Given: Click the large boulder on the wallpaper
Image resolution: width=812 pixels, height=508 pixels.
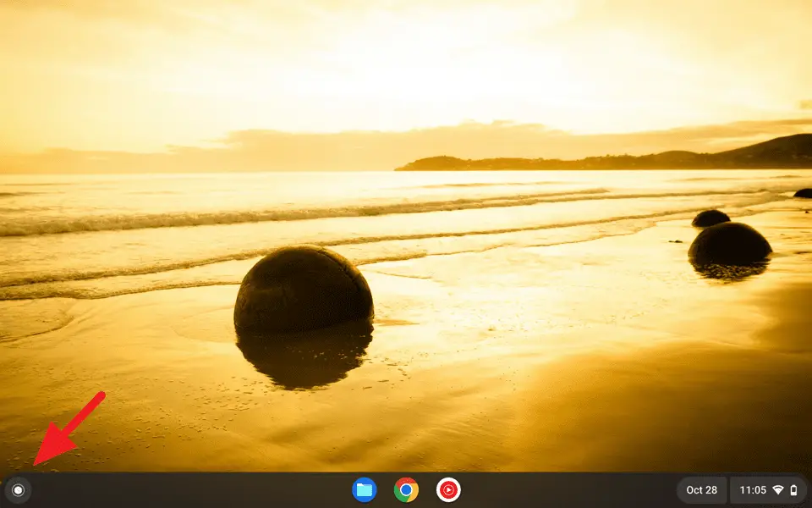Looking at the screenshot, I should 303,290.
